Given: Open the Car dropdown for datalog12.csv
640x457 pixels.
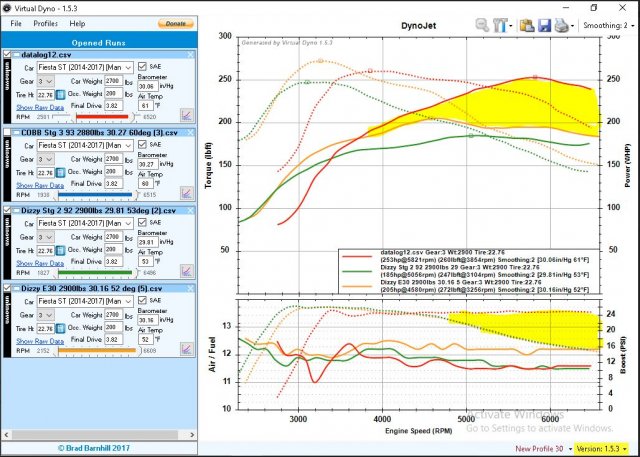Looking at the screenshot, I should 85,67.
